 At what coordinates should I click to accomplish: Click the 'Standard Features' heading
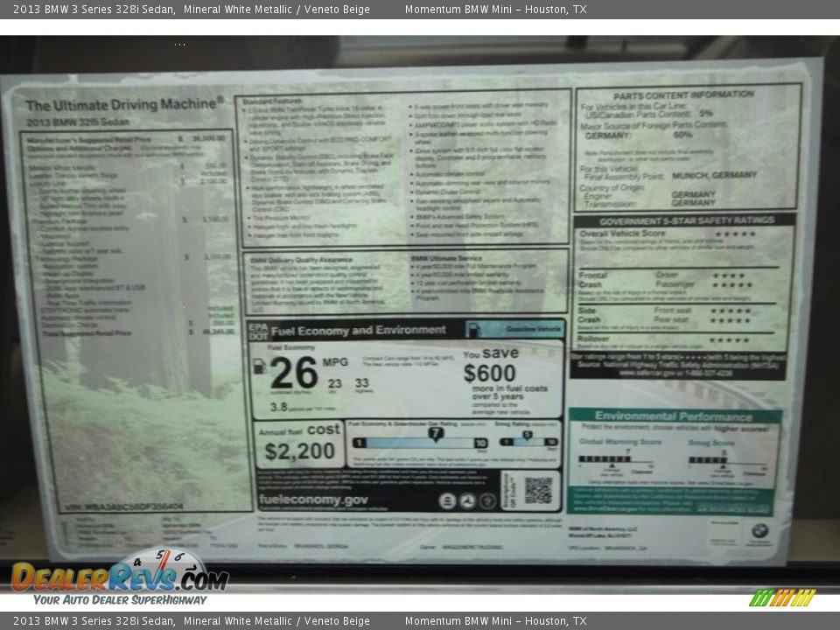point(271,101)
